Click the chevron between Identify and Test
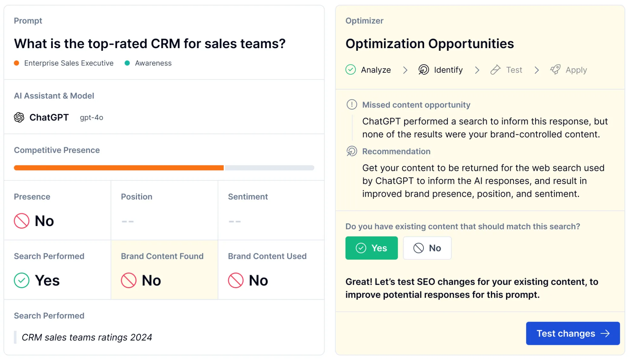630x364 pixels. point(477,70)
